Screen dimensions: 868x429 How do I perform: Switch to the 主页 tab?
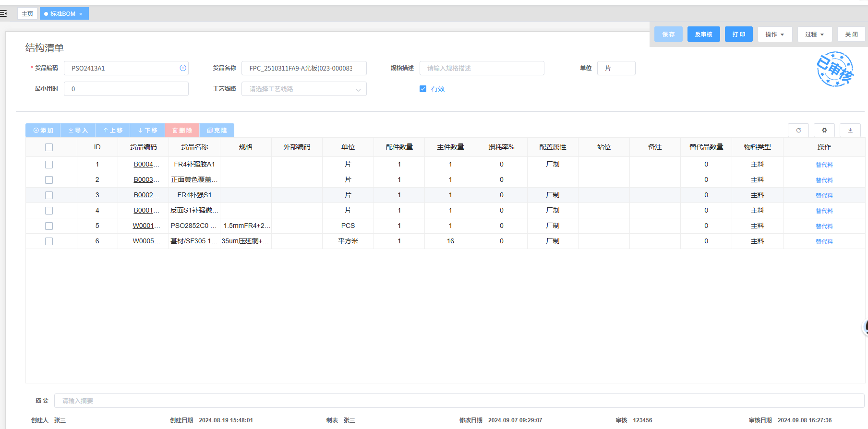[27, 14]
